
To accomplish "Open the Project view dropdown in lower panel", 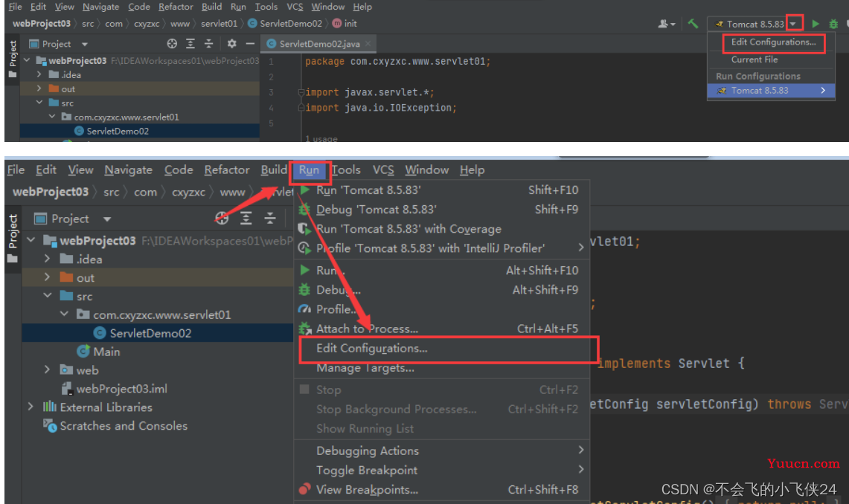I will pyautogui.click(x=107, y=219).
